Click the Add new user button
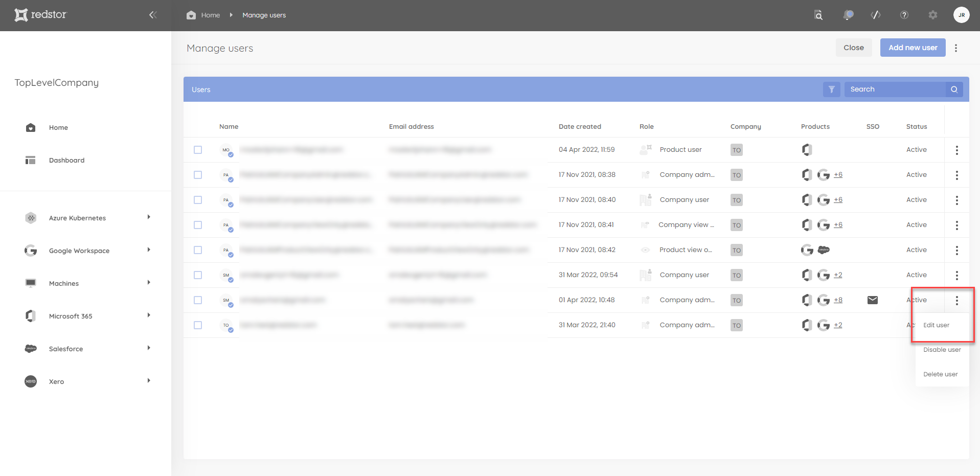This screenshot has height=476, width=980. tap(913, 48)
